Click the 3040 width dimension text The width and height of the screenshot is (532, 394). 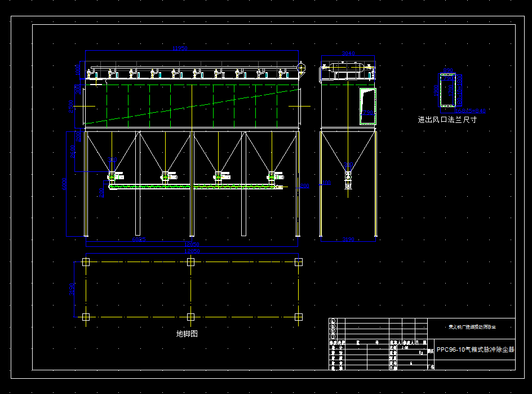(x=348, y=54)
